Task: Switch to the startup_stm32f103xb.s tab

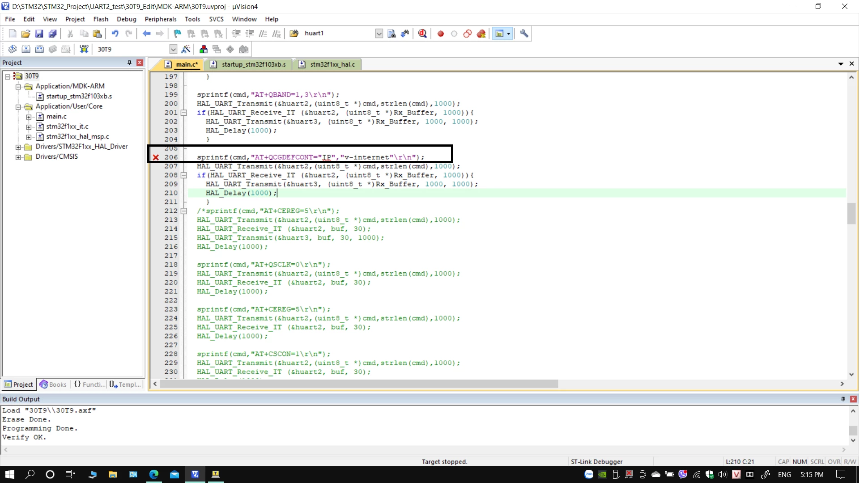Action: click(x=250, y=64)
